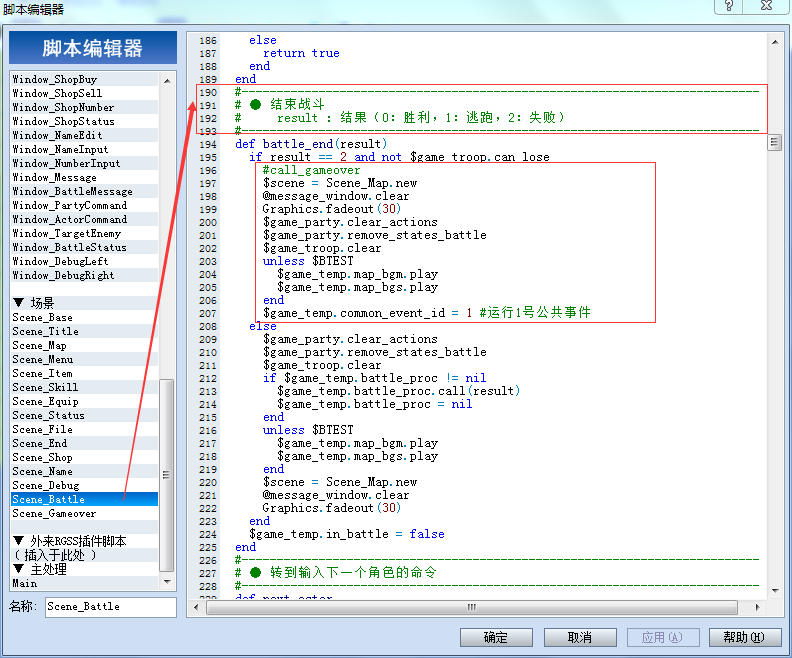The height and width of the screenshot is (658, 792).
Task: Select Scene_Title script
Action: pos(85,332)
